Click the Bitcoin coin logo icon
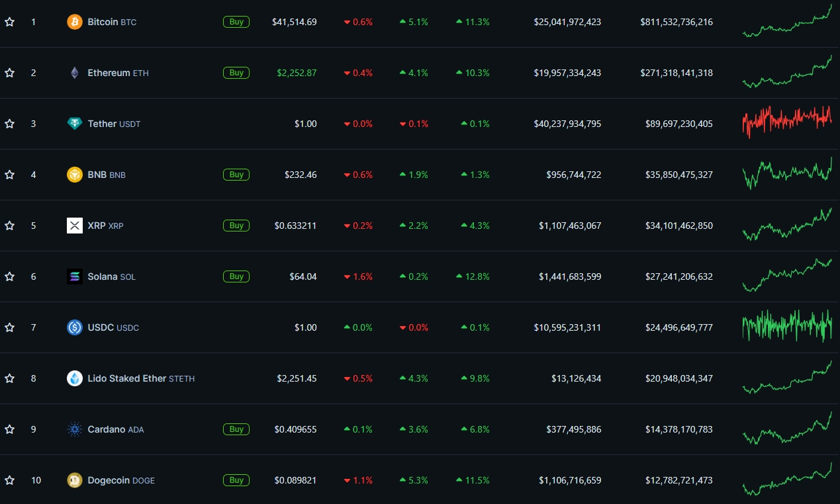Image resolution: width=840 pixels, height=504 pixels. click(75, 22)
